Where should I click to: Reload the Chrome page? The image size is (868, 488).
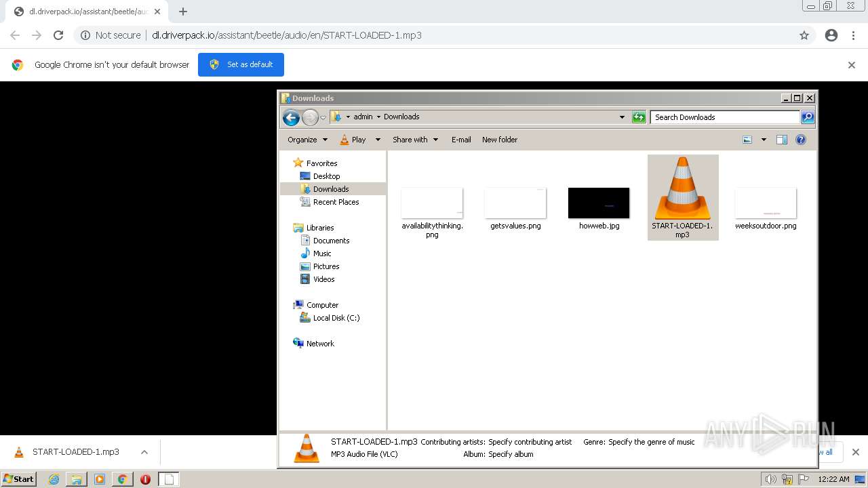[58, 35]
